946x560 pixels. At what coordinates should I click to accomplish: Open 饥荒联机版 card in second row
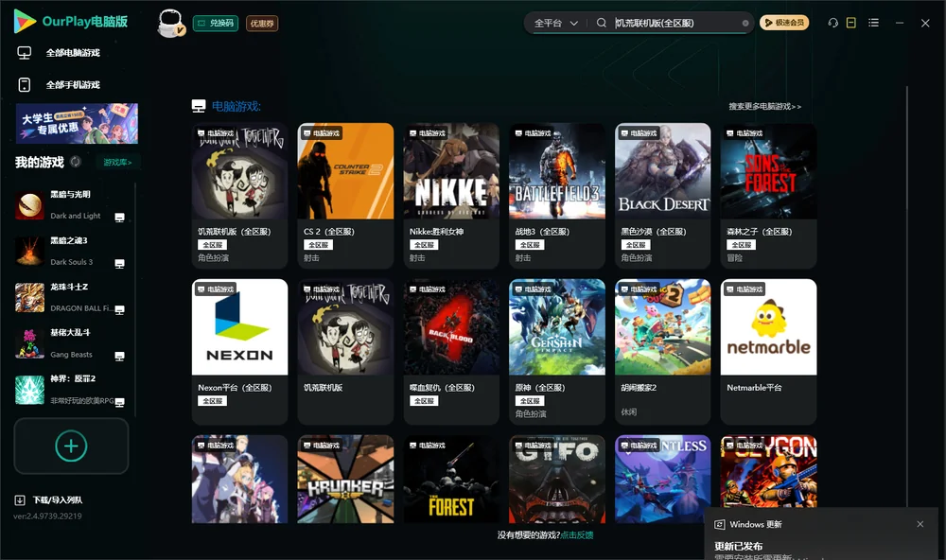[x=345, y=351]
